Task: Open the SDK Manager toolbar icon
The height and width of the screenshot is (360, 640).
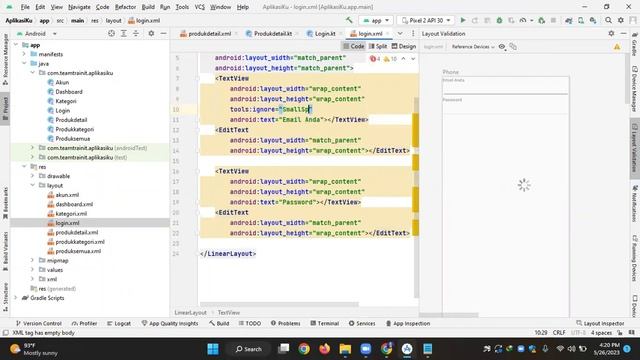Action: click(593, 20)
